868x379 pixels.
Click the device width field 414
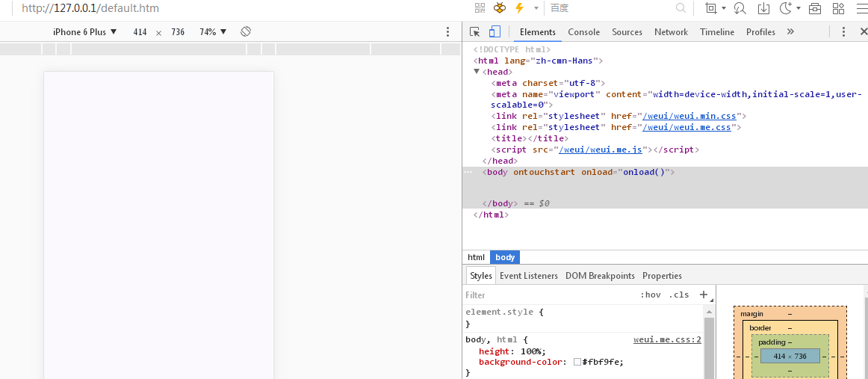[140, 32]
